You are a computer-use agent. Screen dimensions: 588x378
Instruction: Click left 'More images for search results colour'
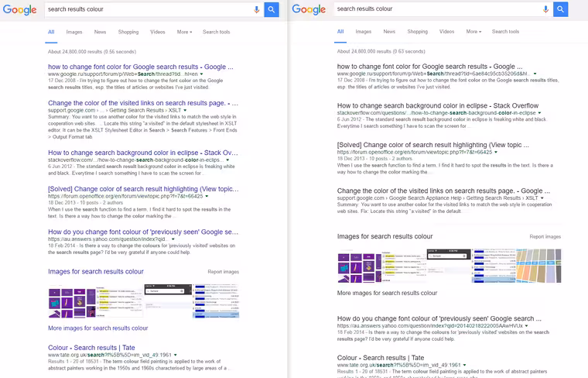(x=98, y=328)
